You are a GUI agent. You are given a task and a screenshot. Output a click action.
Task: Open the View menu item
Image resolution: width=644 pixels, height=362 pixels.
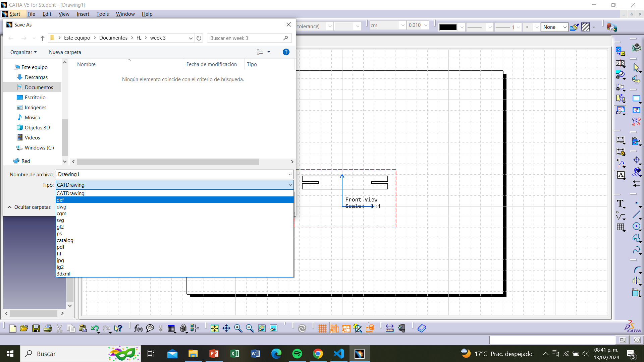click(64, 14)
